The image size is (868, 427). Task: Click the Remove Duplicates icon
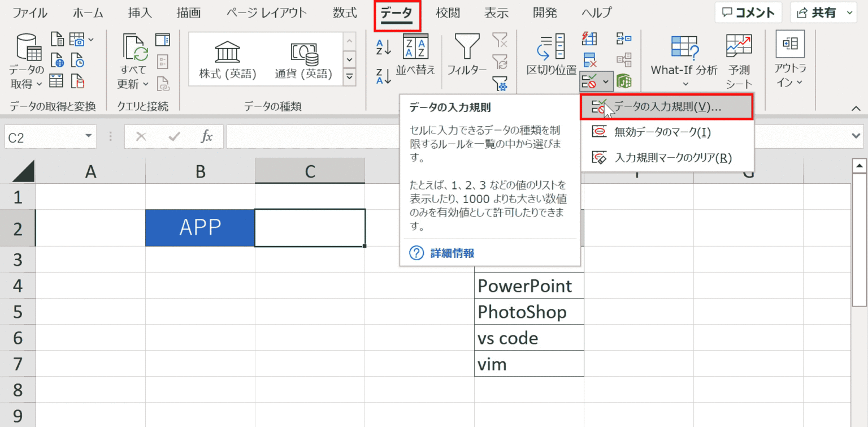(x=589, y=59)
